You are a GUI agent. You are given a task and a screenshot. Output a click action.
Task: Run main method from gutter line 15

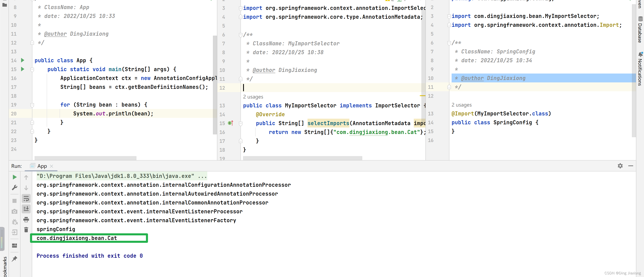(x=23, y=69)
